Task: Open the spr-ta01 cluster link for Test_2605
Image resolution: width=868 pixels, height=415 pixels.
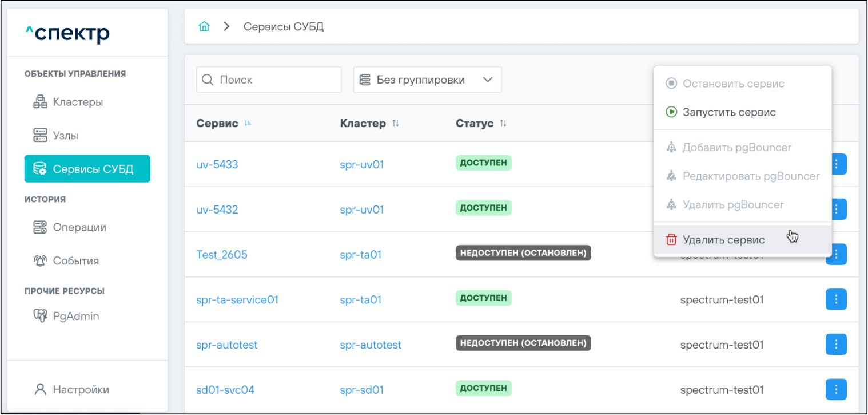Action: coord(360,255)
